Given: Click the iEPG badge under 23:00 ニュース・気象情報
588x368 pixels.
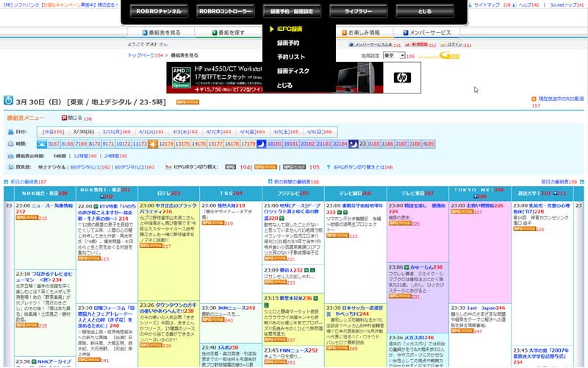Looking at the screenshot, I should coord(27,218).
